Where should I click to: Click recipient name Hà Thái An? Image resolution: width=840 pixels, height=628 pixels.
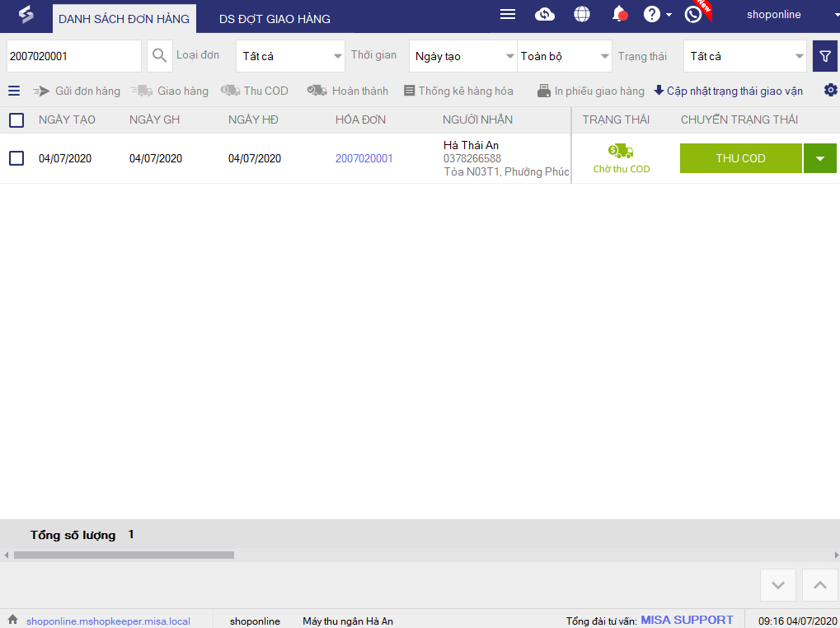[471, 145]
